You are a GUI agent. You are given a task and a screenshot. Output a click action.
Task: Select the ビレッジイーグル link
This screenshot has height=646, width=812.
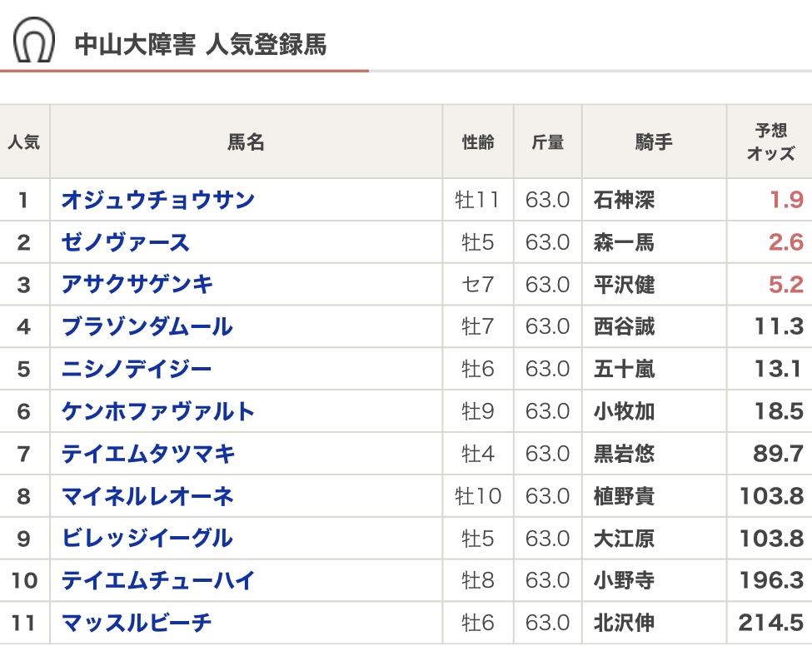(x=147, y=539)
